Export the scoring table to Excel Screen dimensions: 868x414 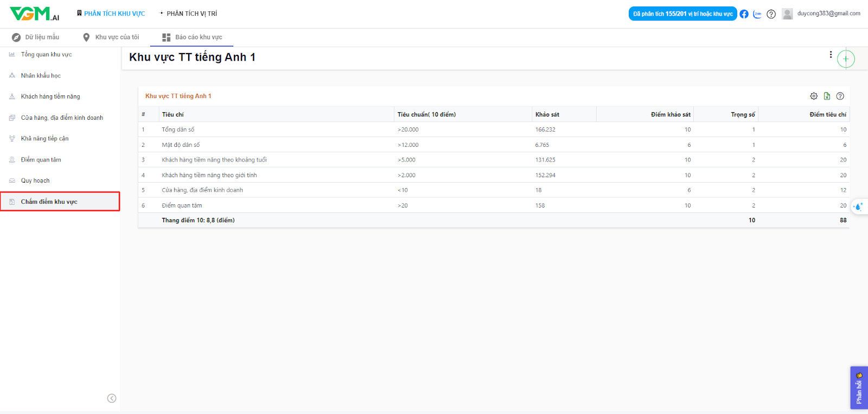(x=827, y=96)
